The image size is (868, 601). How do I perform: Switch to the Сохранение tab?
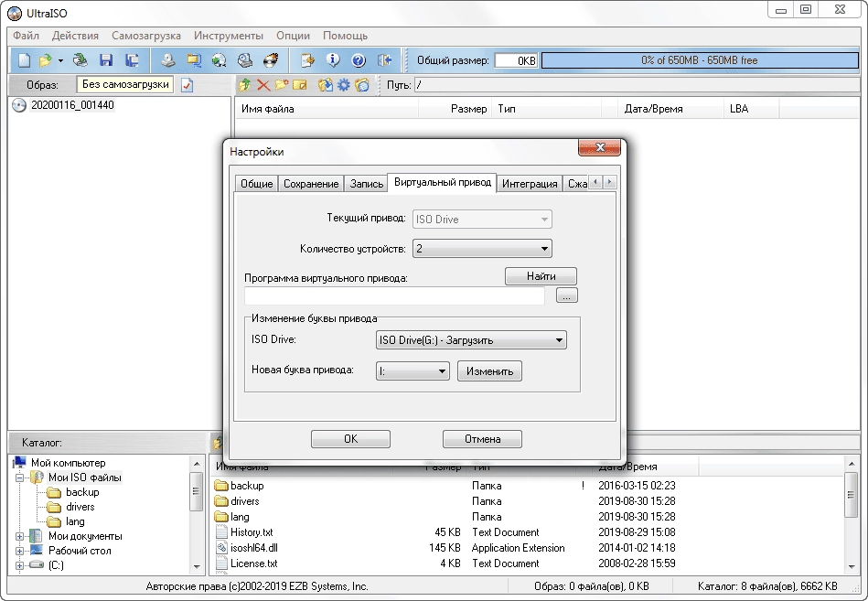pyautogui.click(x=311, y=184)
